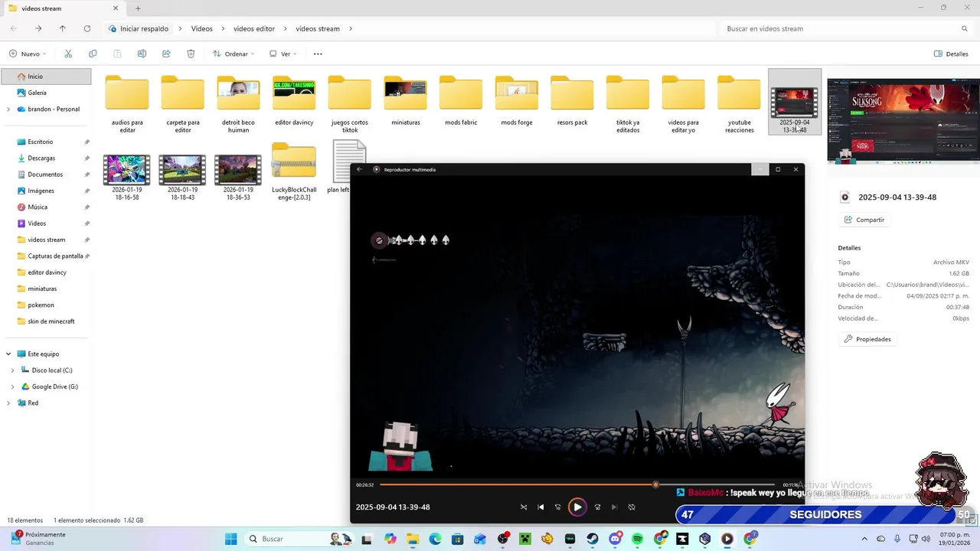Open the Windows Start menu
The height and width of the screenshot is (551, 980).
tap(230, 539)
